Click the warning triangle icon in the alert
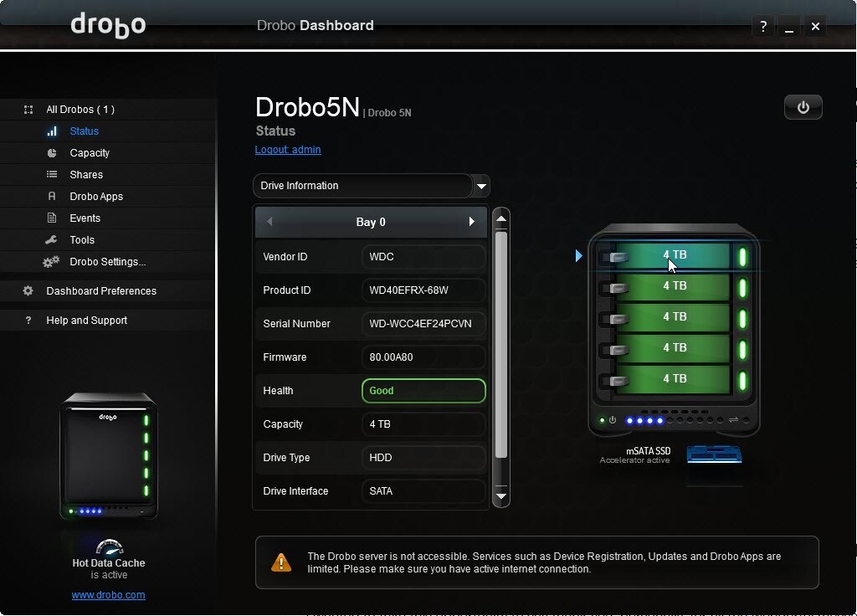The image size is (857, 616). pos(281,562)
